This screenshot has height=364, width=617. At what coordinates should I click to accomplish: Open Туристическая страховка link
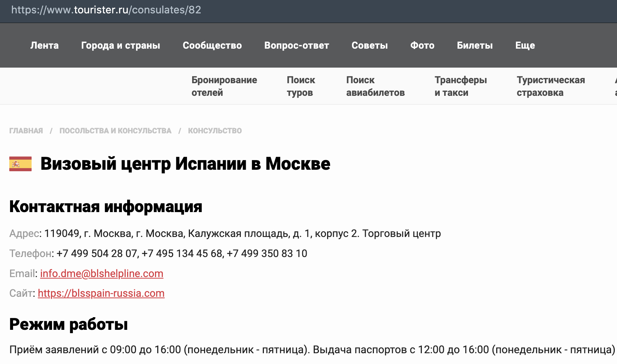coord(550,86)
